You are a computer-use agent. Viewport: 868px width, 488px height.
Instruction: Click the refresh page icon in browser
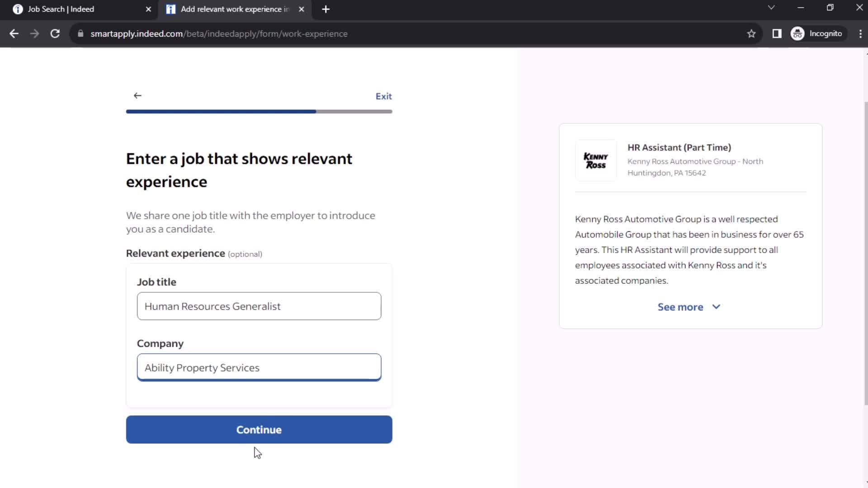tap(54, 33)
